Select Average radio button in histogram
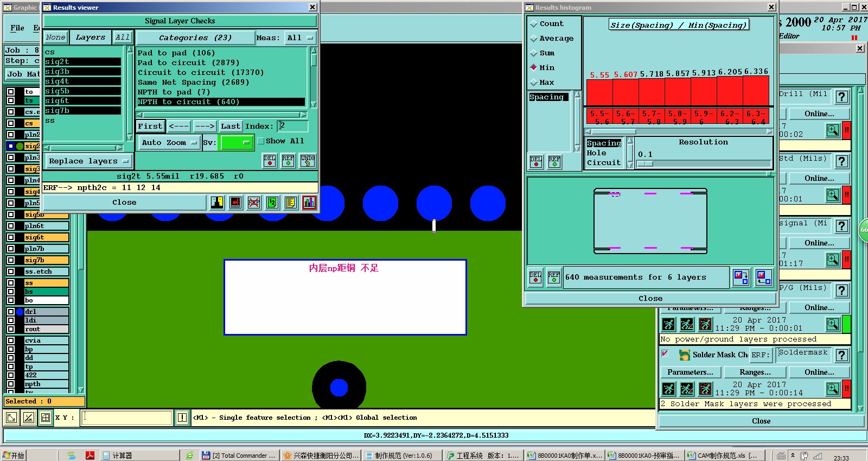The width and height of the screenshot is (868, 461). [x=534, y=39]
